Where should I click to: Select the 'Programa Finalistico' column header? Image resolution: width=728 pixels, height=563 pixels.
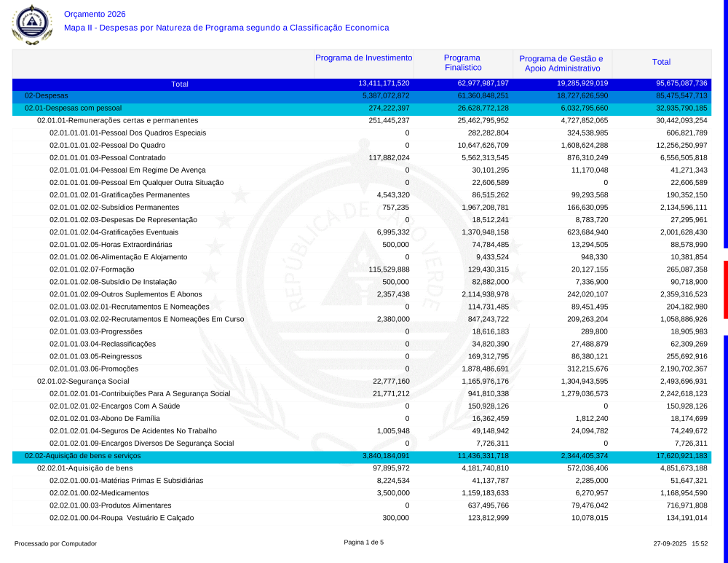[462, 63]
